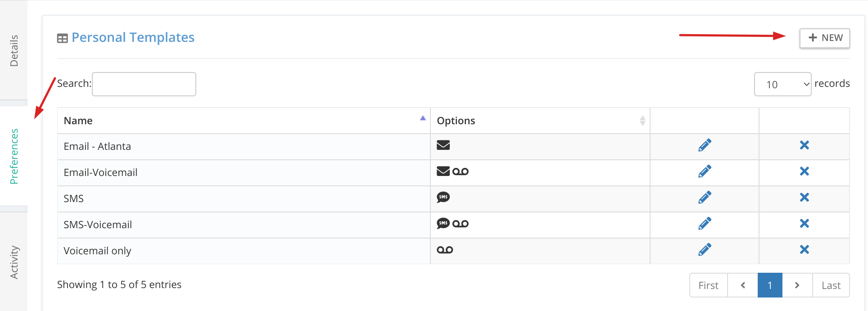Image resolution: width=868 pixels, height=311 pixels.
Task: Edit the Email - Atlanta template pencil icon
Action: click(705, 145)
